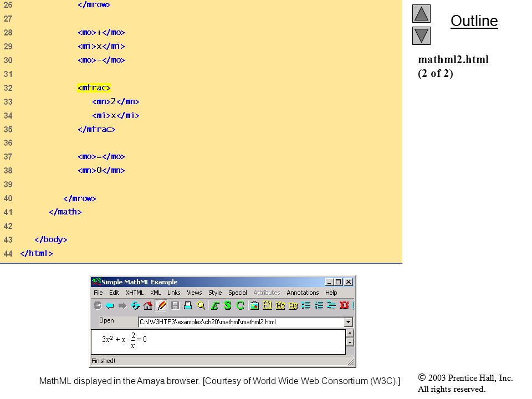Open the Help menu
The image size is (532, 399).
point(331,293)
